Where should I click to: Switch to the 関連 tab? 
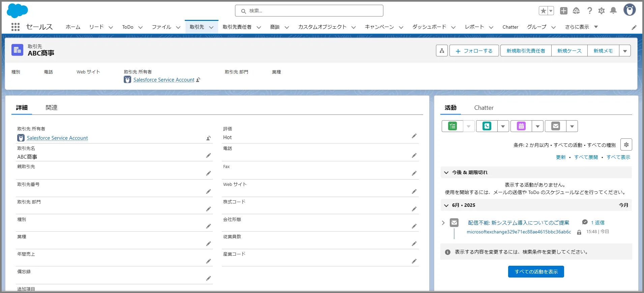tap(52, 107)
